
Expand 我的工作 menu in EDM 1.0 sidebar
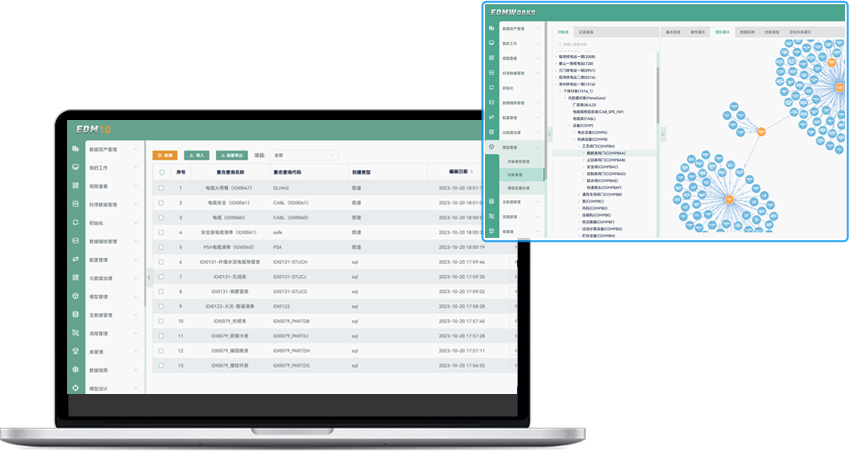[135, 168]
